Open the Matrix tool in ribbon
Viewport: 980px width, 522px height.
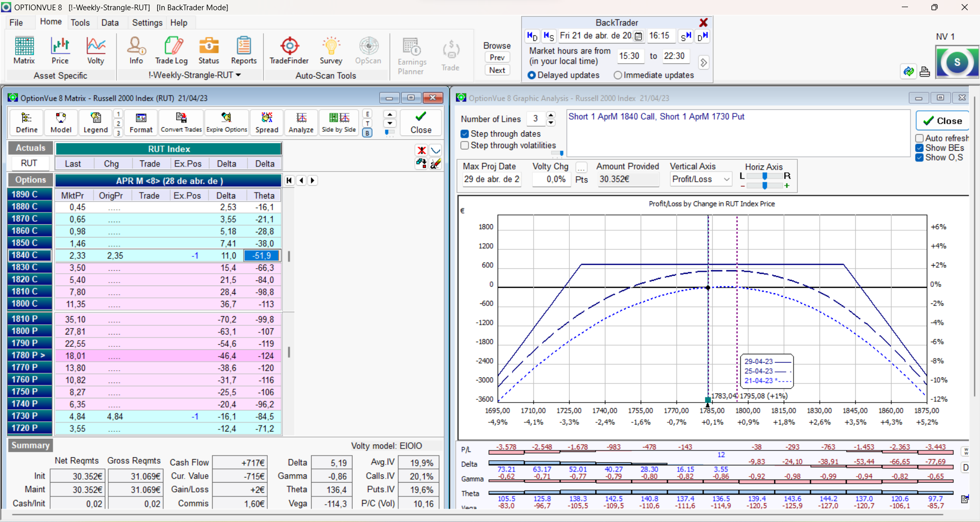(x=24, y=51)
